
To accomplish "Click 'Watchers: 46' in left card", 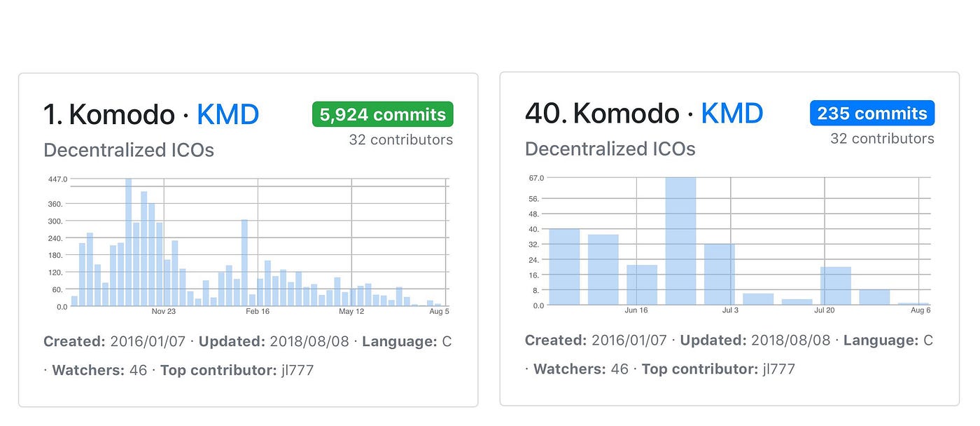I will point(101,370).
